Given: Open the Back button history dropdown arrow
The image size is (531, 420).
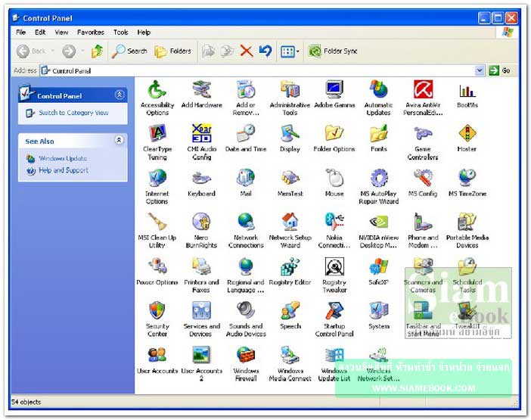Looking at the screenshot, I should [x=52, y=51].
